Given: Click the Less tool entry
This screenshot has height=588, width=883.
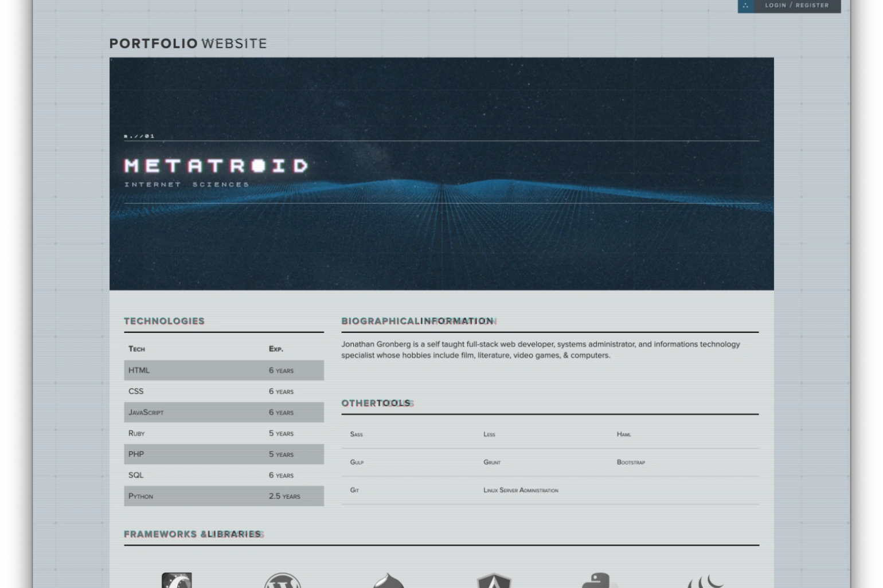Looking at the screenshot, I should (489, 434).
